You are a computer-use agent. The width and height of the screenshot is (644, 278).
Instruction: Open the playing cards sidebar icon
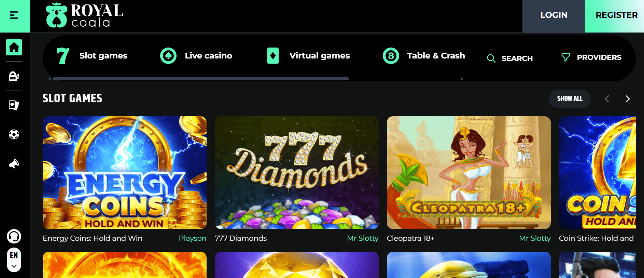coord(14,105)
